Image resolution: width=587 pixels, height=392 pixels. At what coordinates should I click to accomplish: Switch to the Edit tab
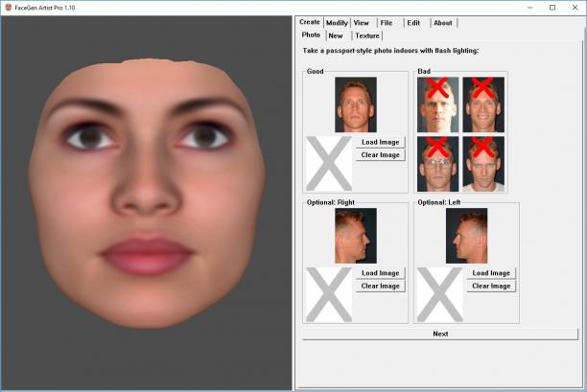click(x=413, y=23)
